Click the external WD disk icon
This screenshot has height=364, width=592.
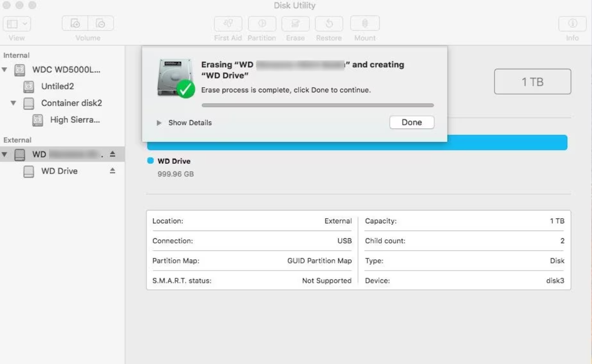pyautogui.click(x=20, y=155)
